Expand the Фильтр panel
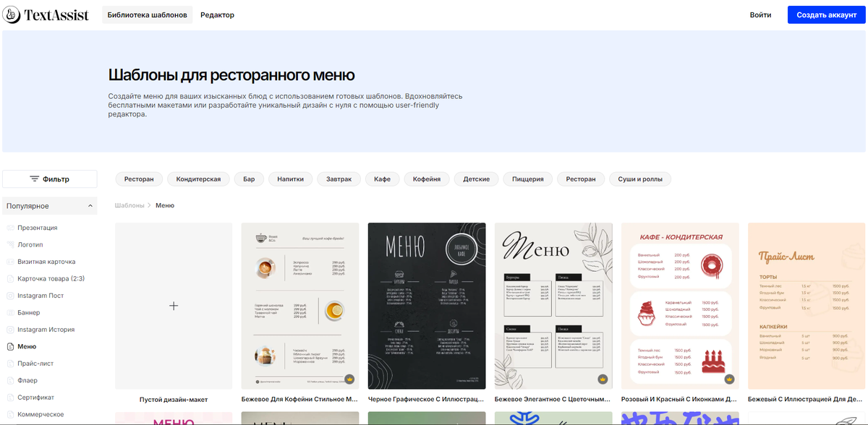868x425 pixels. [49, 179]
